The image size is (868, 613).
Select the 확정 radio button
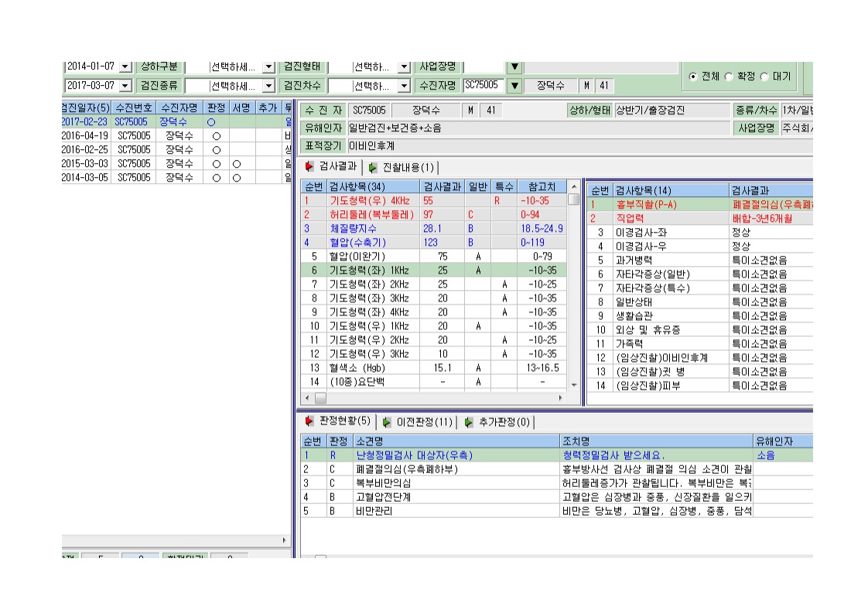point(729,77)
